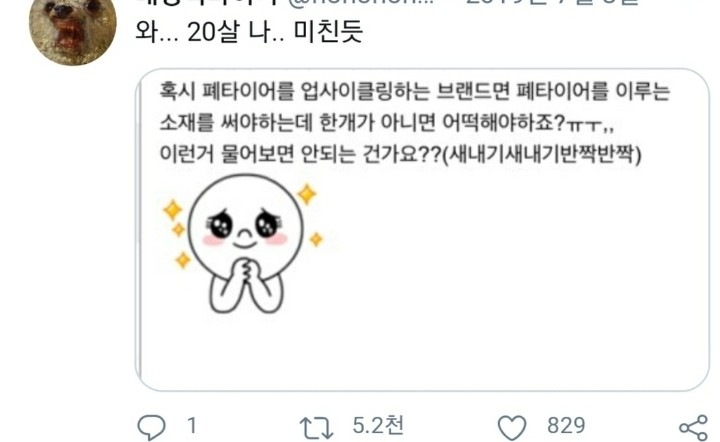The height and width of the screenshot is (442, 720).
Task: Click the word 업사이클링하는 in the quote
Action: click(365, 91)
